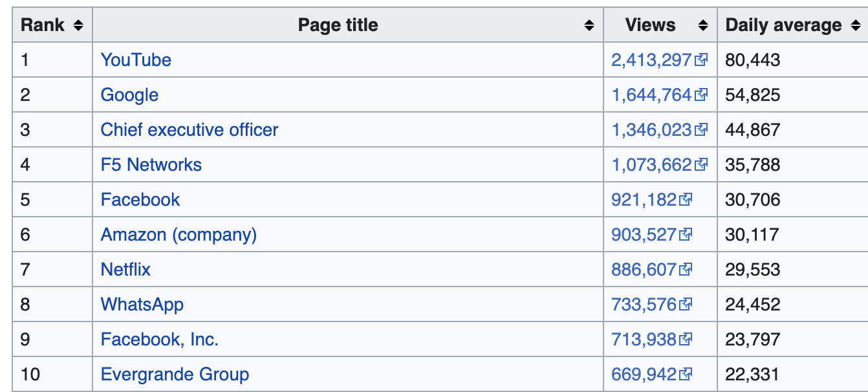Open Chief executive officer article link
Image resolution: width=868 pixels, height=392 pixels.
(x=189, y=130)
